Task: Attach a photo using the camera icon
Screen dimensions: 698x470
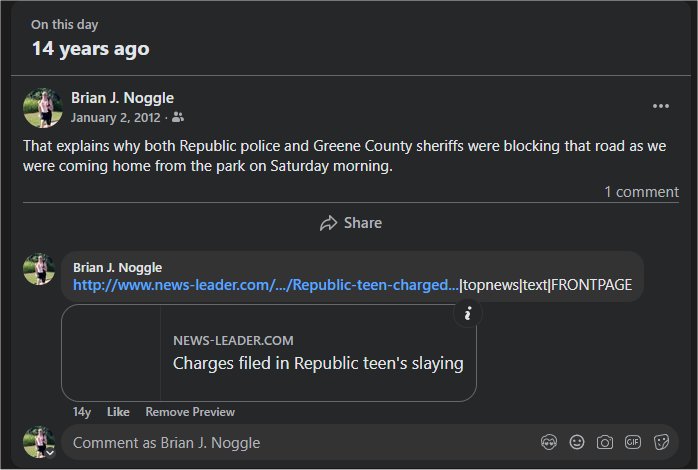Action: (604, 442)
